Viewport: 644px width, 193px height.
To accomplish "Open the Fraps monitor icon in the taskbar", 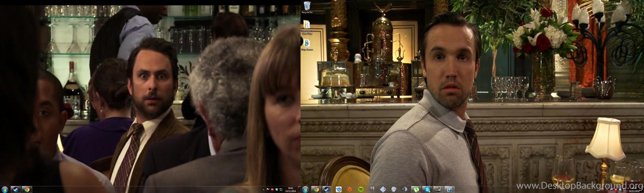I will [438, 189].
